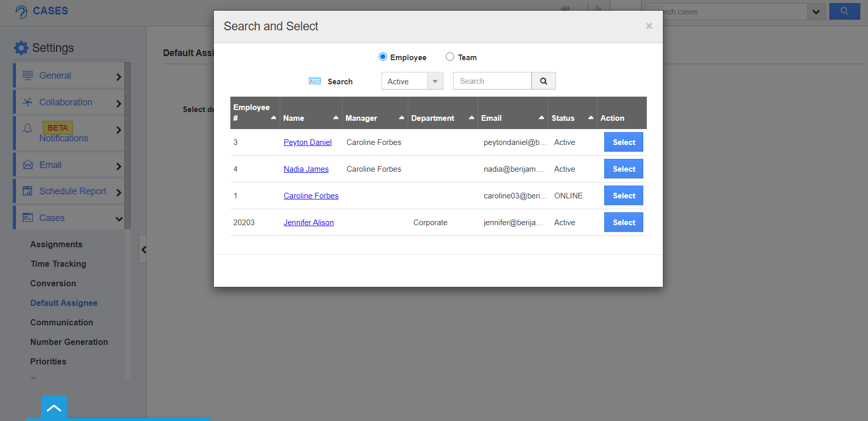Open Time Tracking settings menu item
Screen dimensions: 868x421
58,264
